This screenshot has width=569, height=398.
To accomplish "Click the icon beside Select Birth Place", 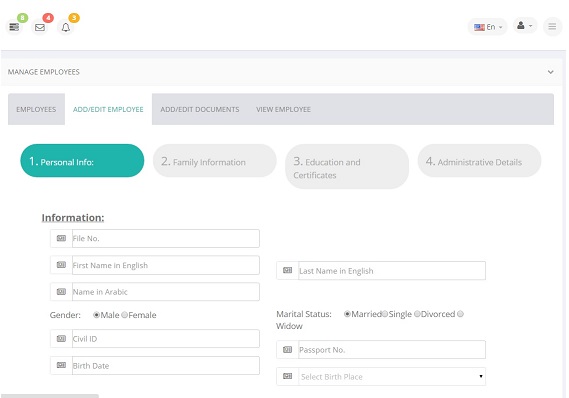I will [287, 376].
